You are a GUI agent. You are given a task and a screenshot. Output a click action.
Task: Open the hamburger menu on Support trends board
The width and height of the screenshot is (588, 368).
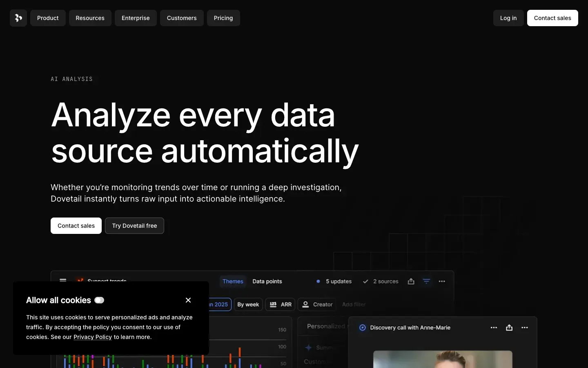coord(63,281)
